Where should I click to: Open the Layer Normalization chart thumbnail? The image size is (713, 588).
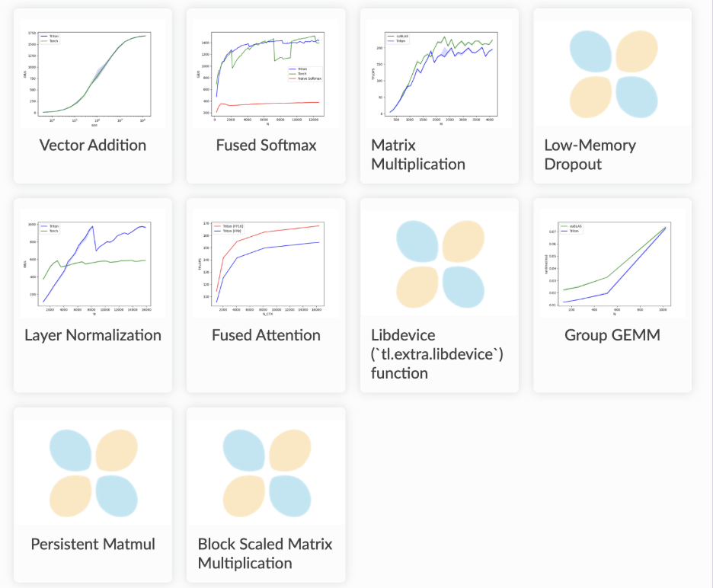pyautogui.click(x=93, y=264)
